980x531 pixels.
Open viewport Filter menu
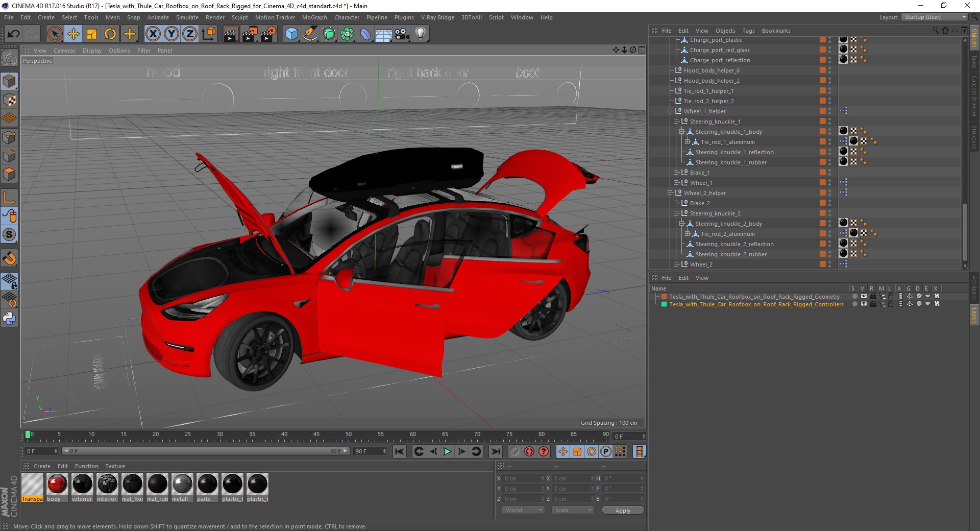[144, 51]
